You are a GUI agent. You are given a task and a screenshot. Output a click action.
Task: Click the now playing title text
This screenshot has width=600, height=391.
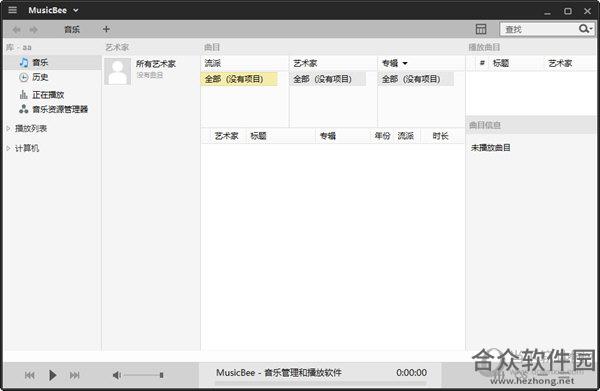click(x=279, y=373)
